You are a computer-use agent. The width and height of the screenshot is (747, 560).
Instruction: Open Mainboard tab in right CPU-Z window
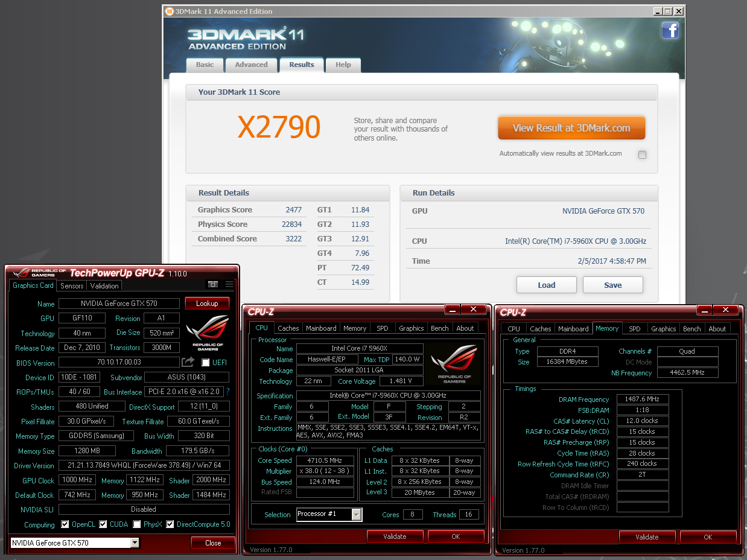[x=573, y=329]
